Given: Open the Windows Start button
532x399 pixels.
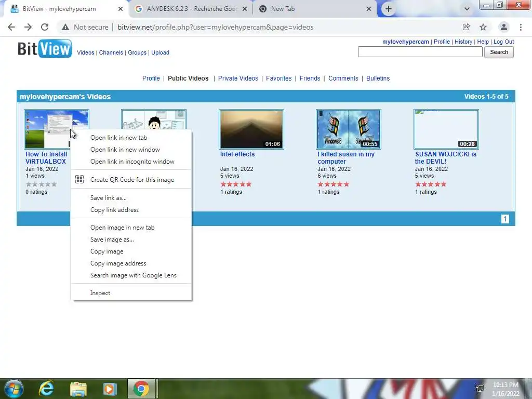Looking at the screenshot, I should click(14, 389).
